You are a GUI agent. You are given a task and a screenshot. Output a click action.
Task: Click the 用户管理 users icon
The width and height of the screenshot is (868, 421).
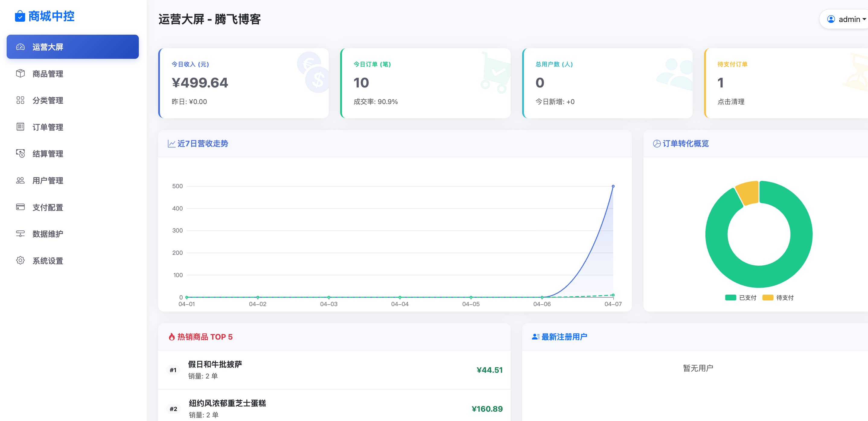point(21,181)
